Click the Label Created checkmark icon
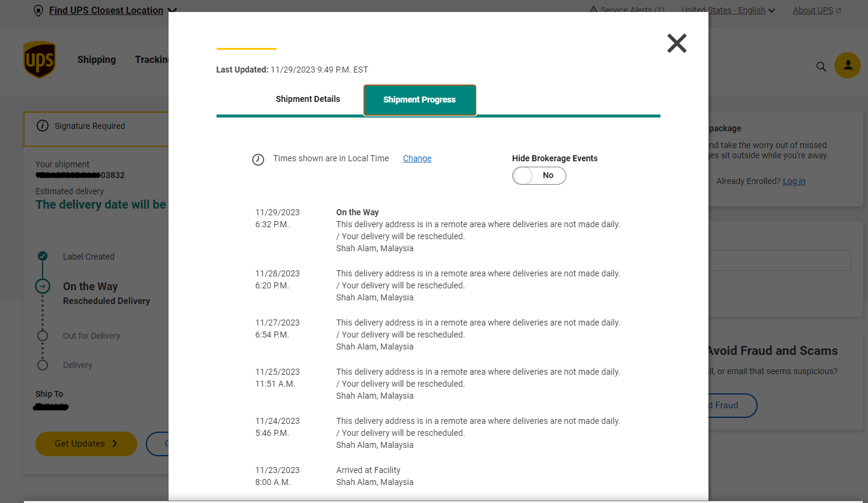868x503 pixels. coord(43,256)
